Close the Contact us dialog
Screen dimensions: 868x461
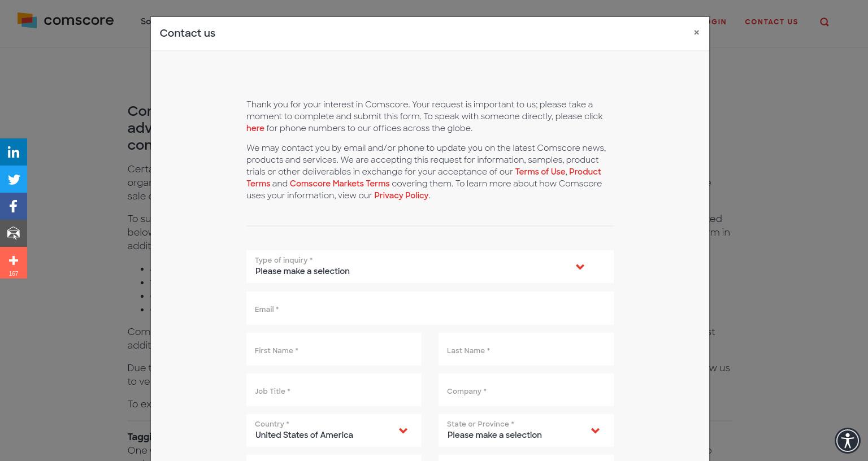[x=696, y=33]
